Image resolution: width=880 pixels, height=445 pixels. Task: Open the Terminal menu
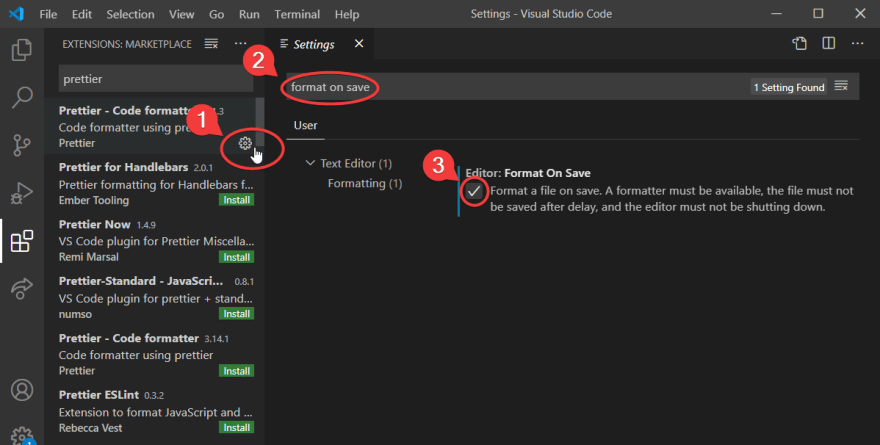(296, 15)
